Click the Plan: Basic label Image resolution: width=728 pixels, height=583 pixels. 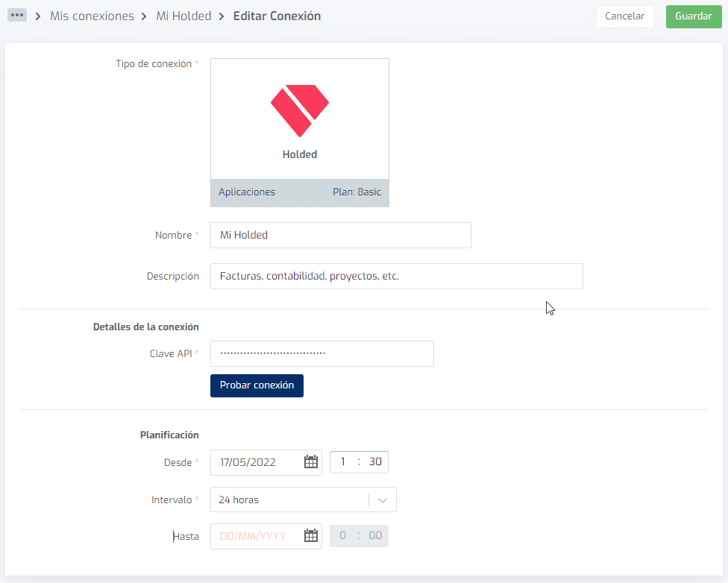357,192
